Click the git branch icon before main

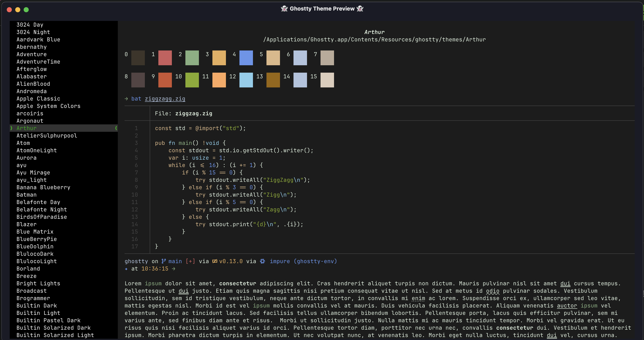point(163,261)
